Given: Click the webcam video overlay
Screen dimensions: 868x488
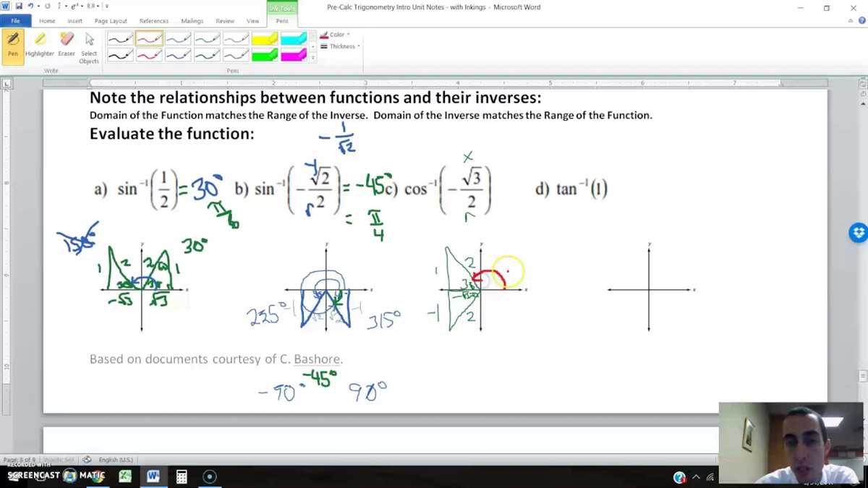Looking at the screenshot, I should click(791, 442).
